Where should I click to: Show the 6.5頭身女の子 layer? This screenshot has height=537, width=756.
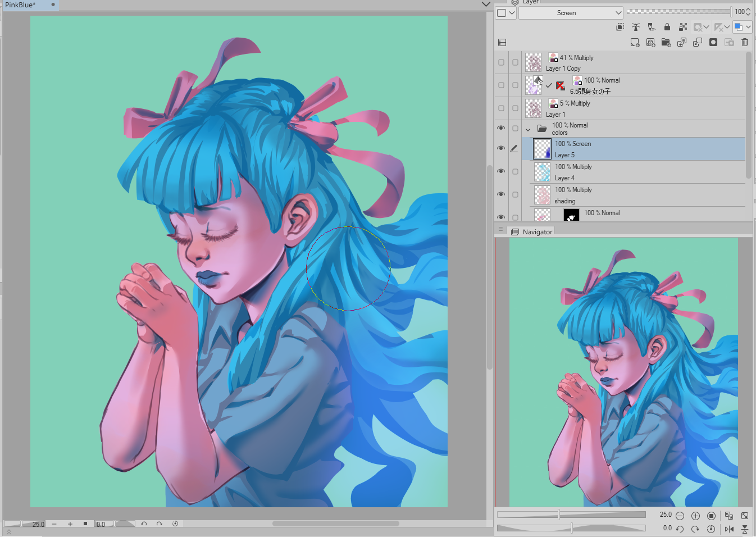[x=501, y=85]
